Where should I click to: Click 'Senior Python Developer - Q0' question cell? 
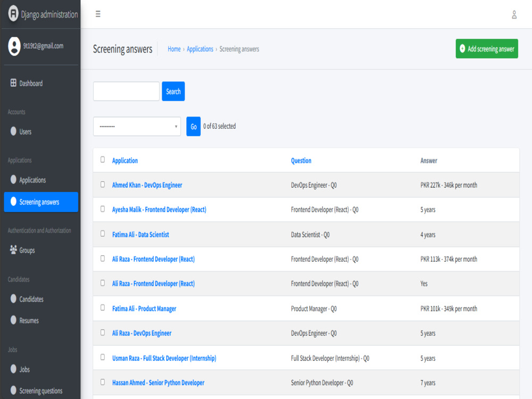(322, 383)
